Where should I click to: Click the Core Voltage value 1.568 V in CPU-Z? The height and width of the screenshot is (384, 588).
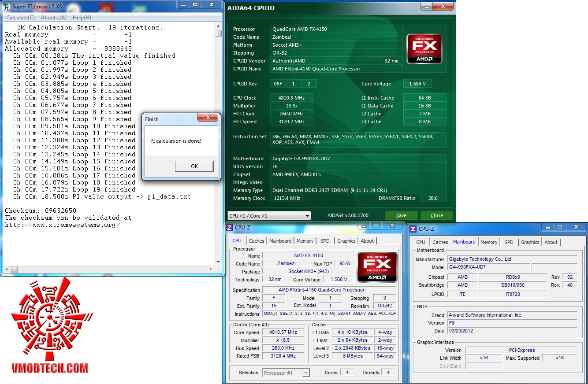339,280
